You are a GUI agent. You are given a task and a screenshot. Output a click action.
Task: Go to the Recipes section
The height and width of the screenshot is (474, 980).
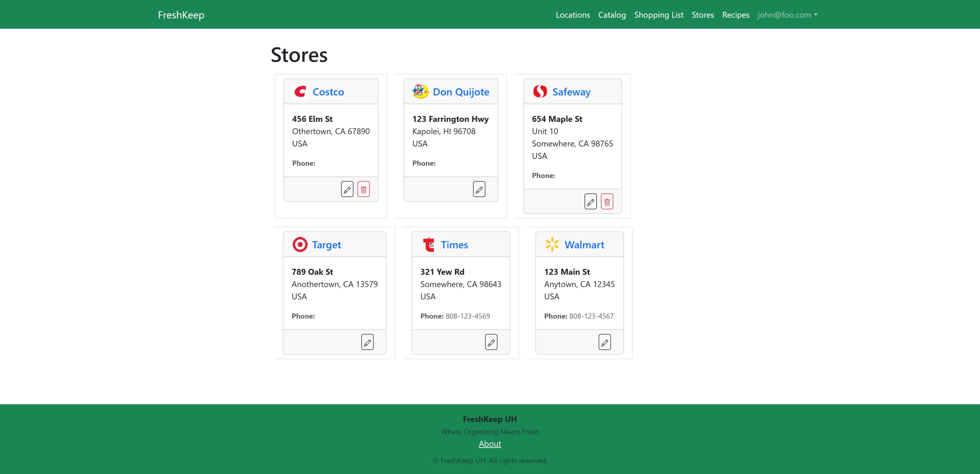click(x=735, y=15)
